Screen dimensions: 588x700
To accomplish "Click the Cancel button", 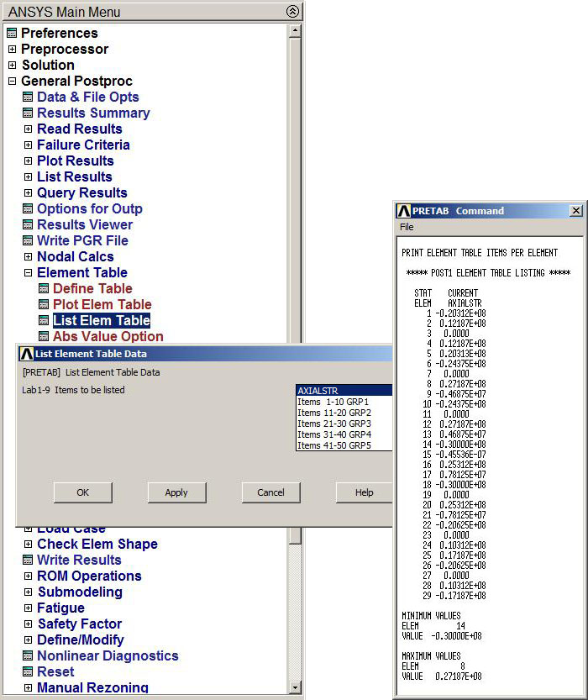I will tap(270, 492).
